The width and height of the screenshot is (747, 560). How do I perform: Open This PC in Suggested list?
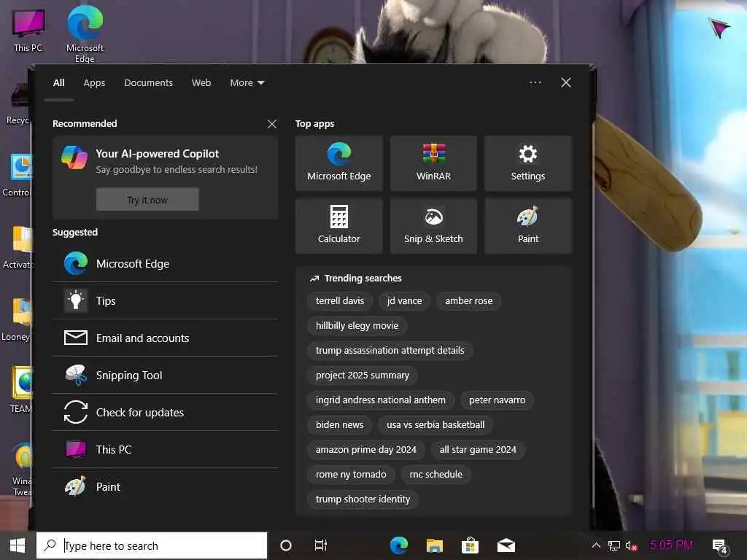[166, 449]
